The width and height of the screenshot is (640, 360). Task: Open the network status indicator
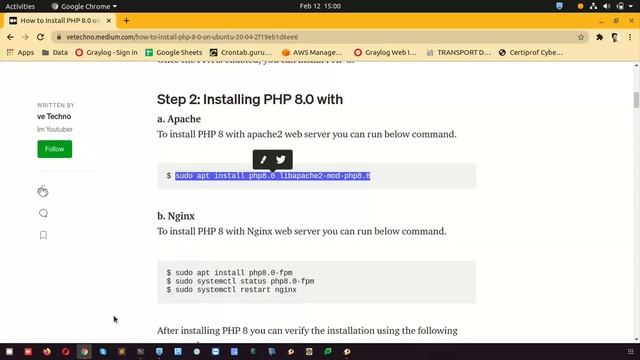pyautogui.click(x=593, y=6)
